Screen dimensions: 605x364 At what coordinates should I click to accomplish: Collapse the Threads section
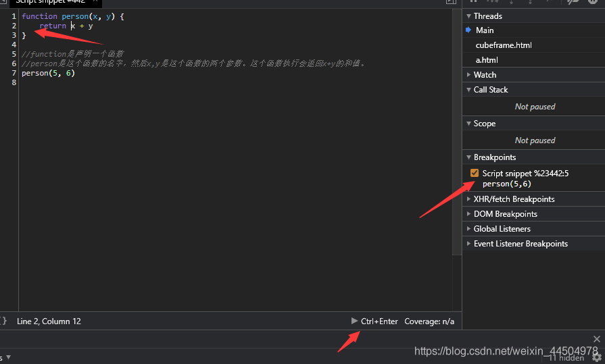tap(533, 16)
